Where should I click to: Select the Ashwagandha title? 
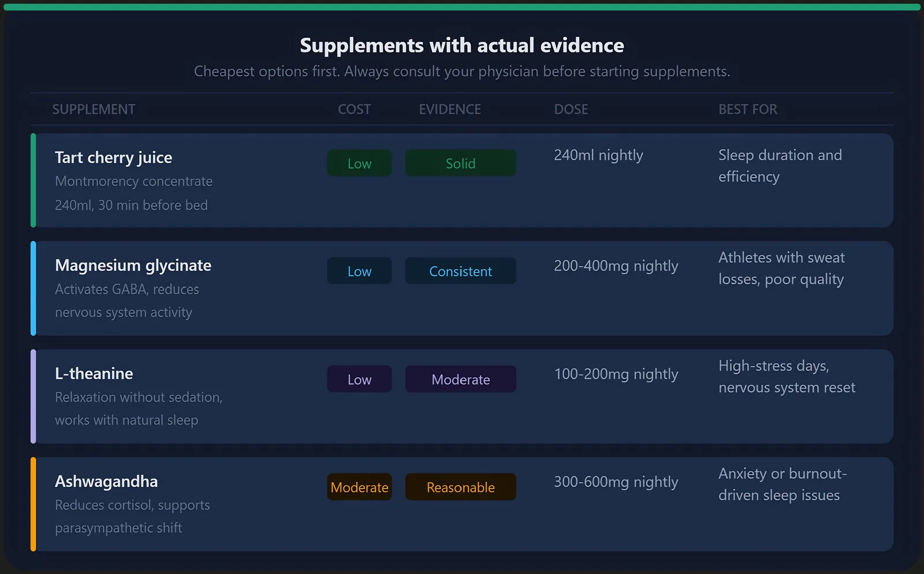click(106, 482)
